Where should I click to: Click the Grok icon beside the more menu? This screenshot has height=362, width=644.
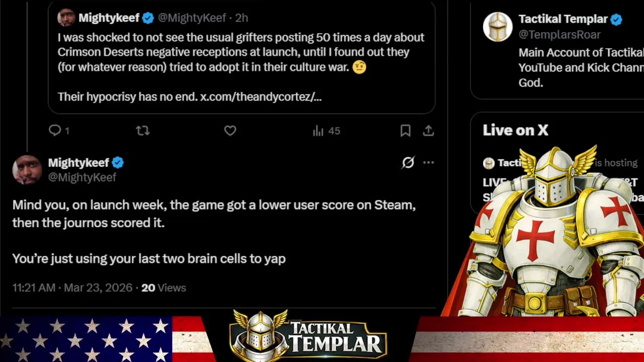pos(408,162)
